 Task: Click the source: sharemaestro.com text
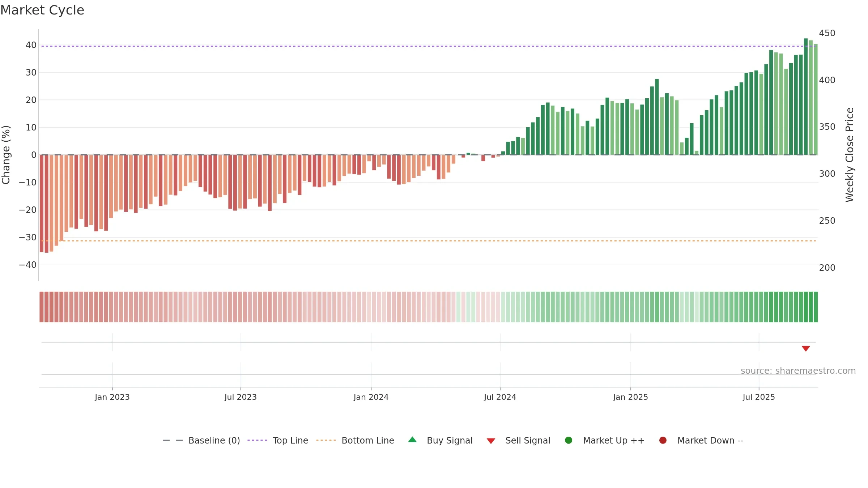coord(798,371)
